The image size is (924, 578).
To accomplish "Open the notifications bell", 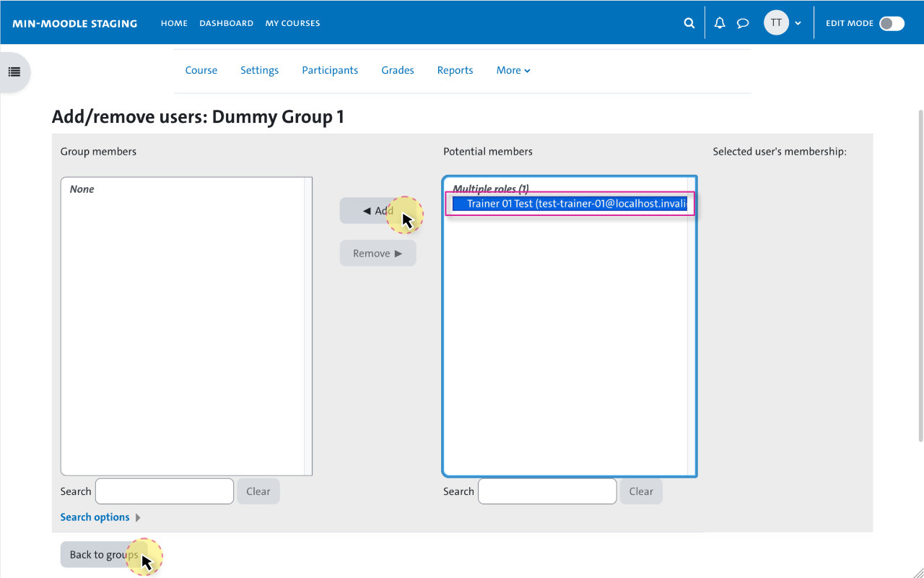I will coord(720,23).
